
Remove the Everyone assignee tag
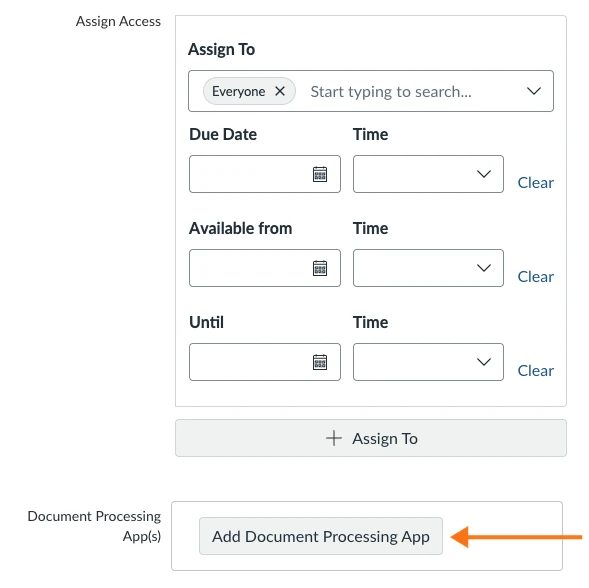click(x=280, y=91)
